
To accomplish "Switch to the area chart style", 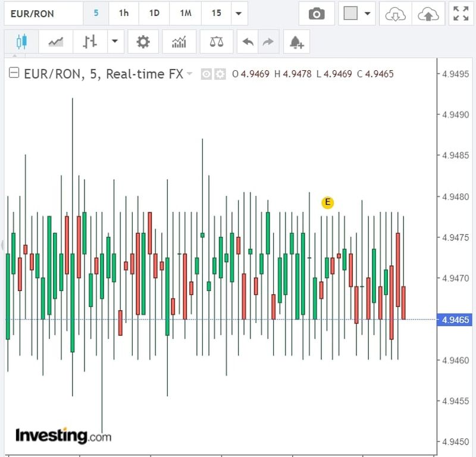I will 56,42.
